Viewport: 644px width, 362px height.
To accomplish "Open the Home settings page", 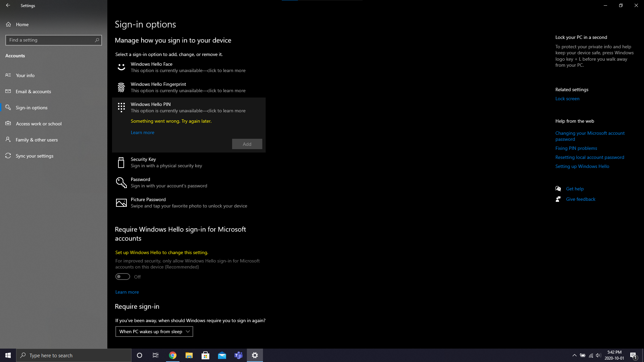I will (54, 24).
